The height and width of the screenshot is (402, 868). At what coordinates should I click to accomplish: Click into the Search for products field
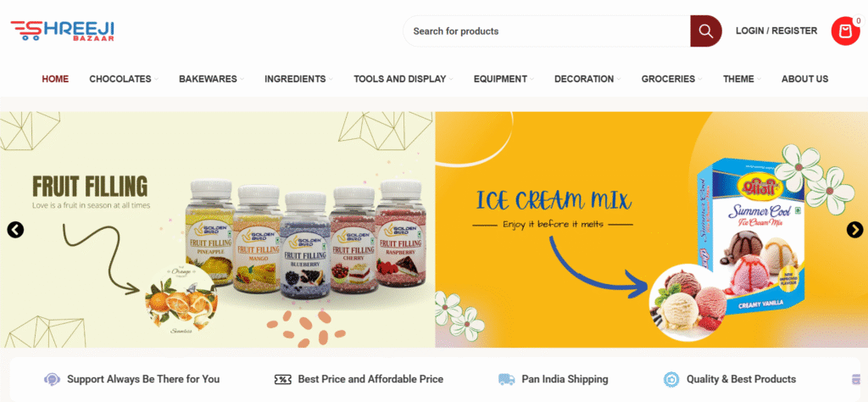tap(547, 31)
